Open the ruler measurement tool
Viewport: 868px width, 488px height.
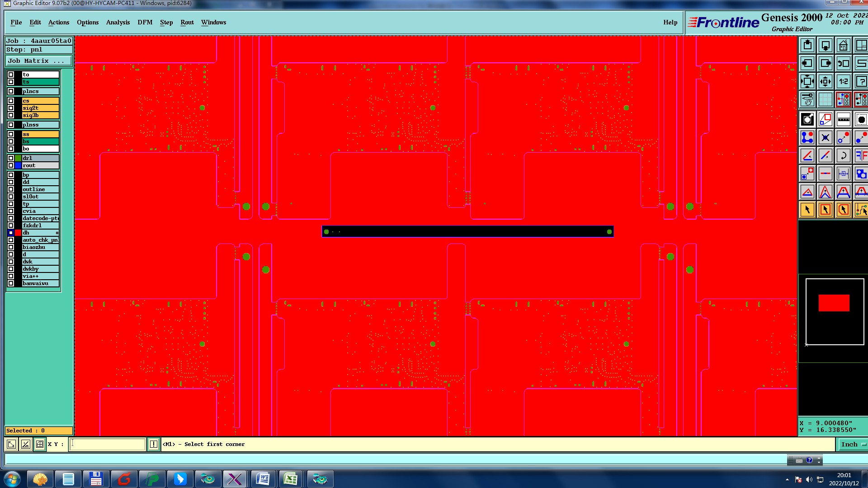point(843,120)
